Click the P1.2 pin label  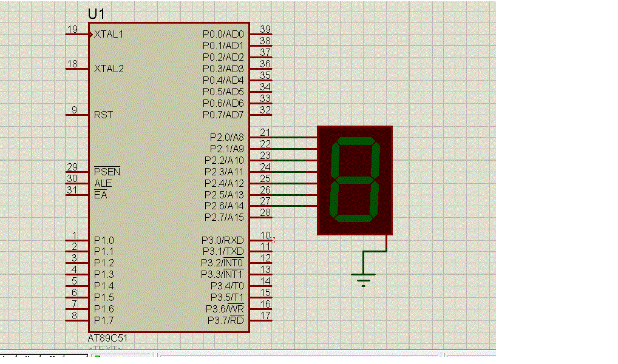[x=104, y=263]
